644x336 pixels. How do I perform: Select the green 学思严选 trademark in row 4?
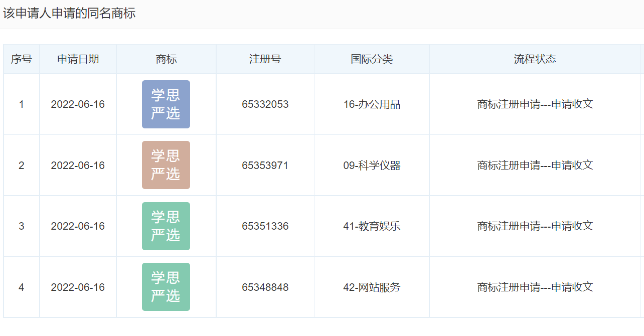[166, 287]
